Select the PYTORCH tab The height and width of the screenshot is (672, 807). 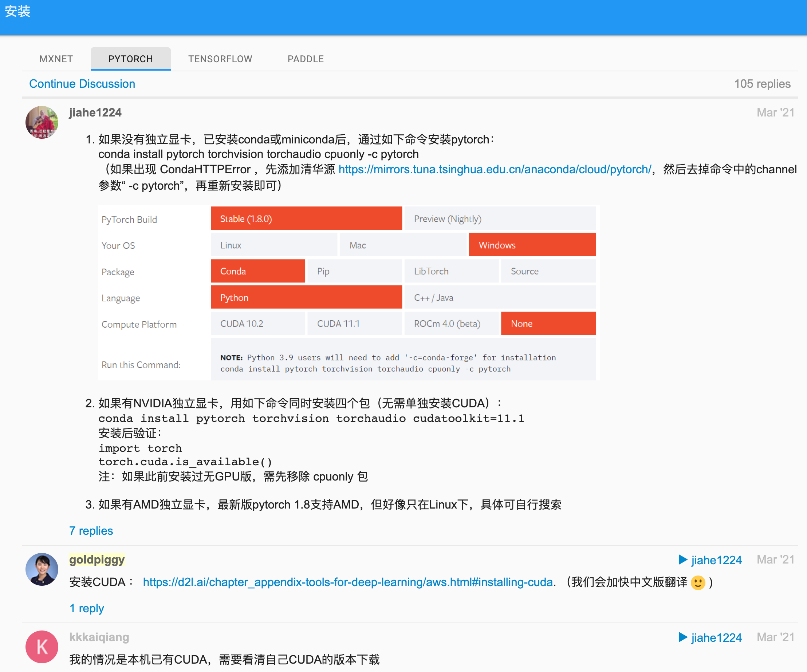131,59
